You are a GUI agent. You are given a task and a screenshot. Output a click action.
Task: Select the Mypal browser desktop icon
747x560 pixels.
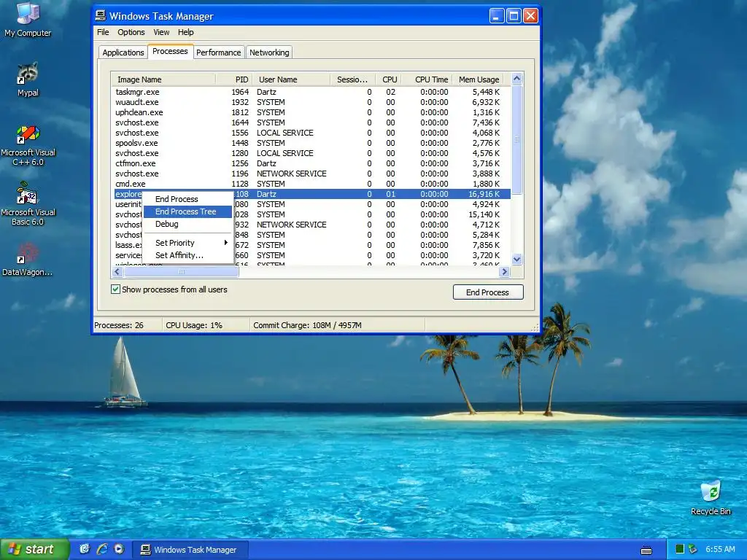28,79
